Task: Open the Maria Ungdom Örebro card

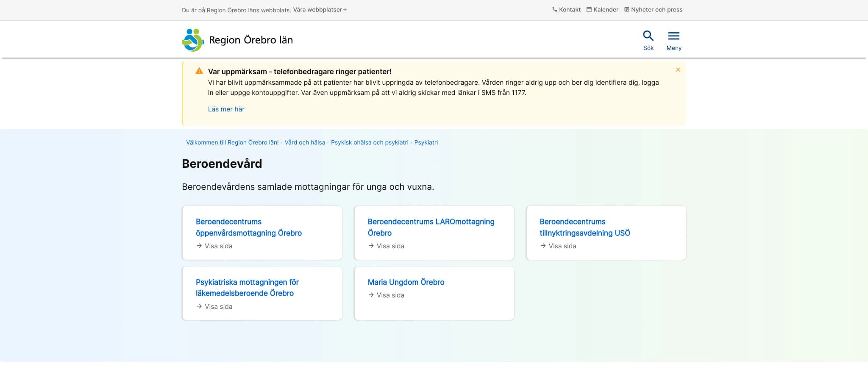Action: [434, 293]
